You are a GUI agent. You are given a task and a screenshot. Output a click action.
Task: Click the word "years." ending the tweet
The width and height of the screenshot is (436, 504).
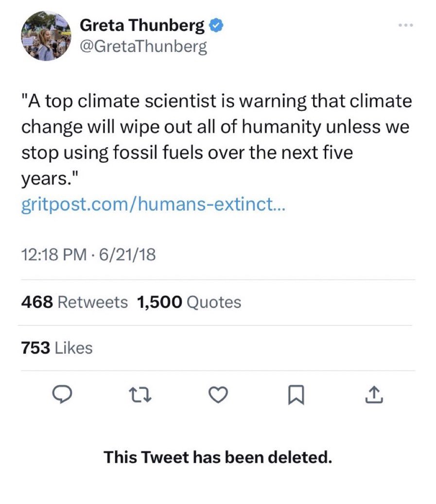click(50, 178)
